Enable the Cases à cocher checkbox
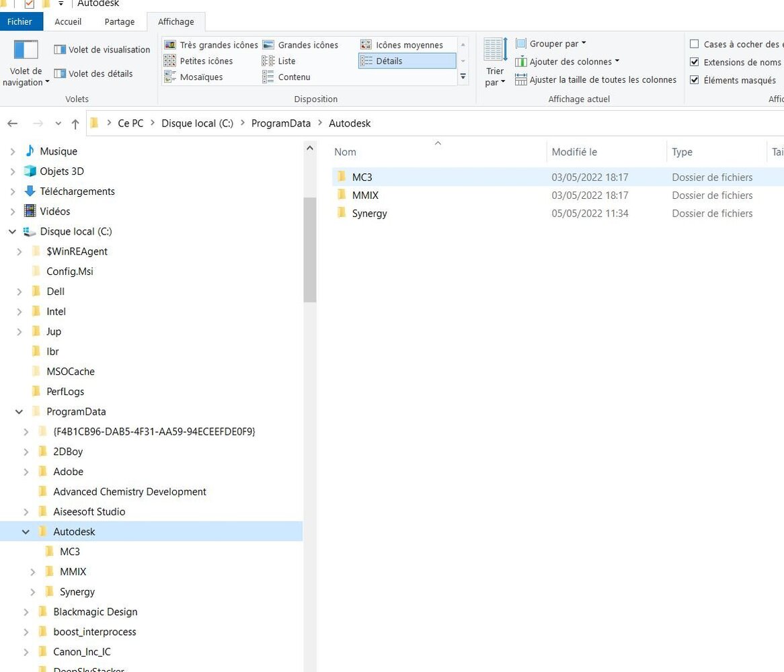 point(694,44)
